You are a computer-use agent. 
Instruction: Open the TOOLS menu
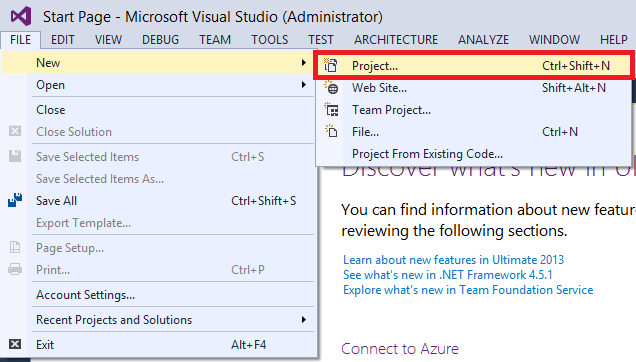269,40
